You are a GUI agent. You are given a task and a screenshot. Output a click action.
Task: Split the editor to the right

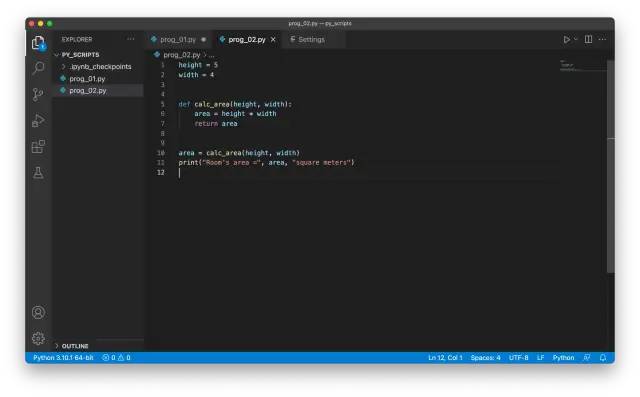pyautogui.click(x=588, y=39)
